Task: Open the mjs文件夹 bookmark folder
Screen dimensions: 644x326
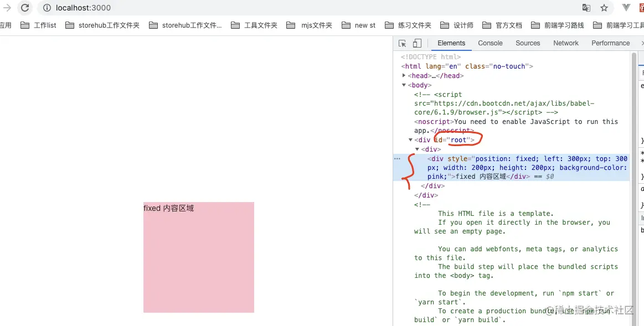Action: [310, 25]
